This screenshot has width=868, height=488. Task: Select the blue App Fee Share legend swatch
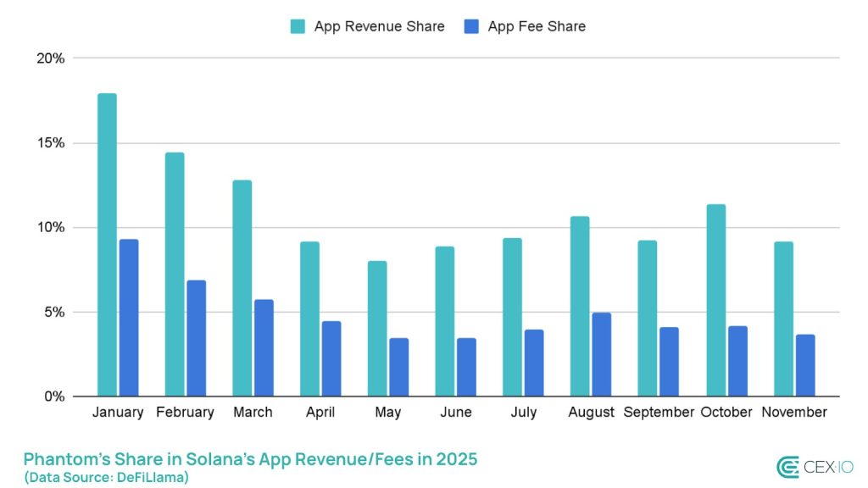471,26
